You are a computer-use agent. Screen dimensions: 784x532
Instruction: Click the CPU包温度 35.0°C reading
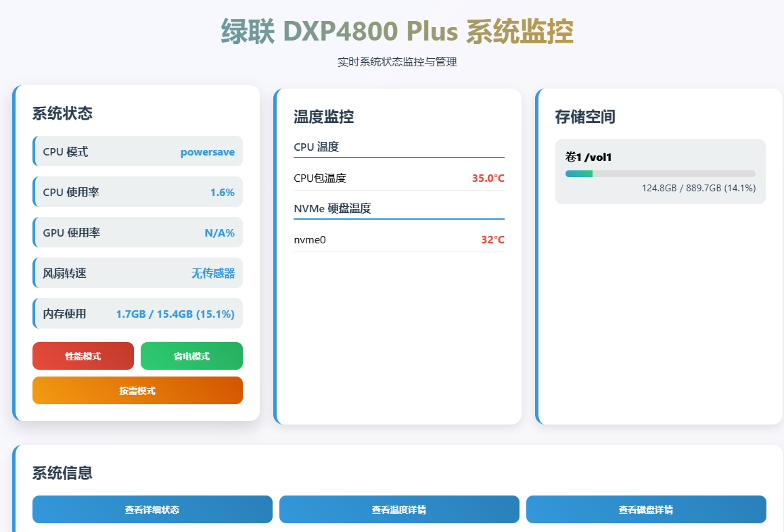488,178
